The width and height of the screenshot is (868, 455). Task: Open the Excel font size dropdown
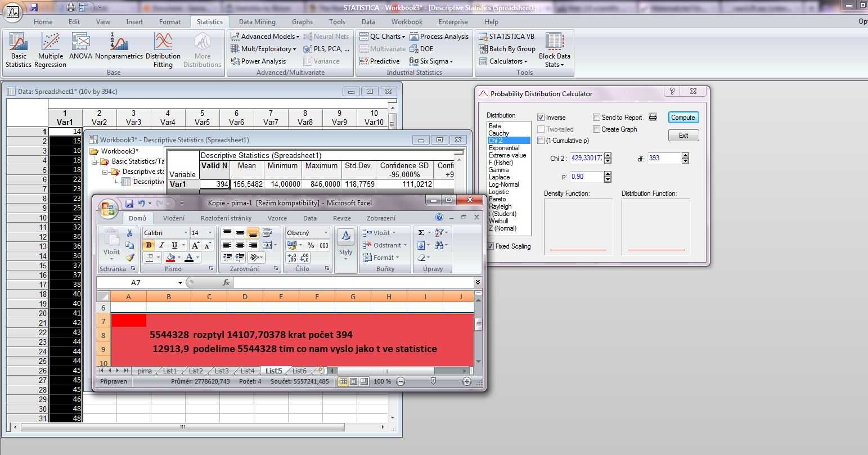tap(210, 233)
